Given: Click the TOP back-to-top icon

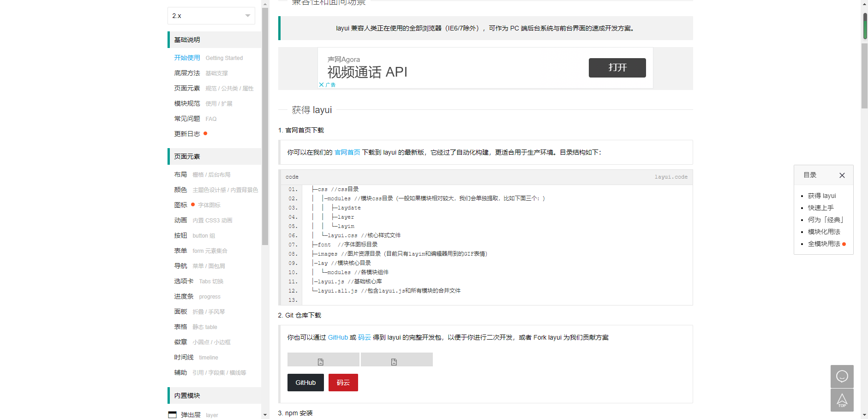Looking at the screenshot, I should tap(842, 400).
